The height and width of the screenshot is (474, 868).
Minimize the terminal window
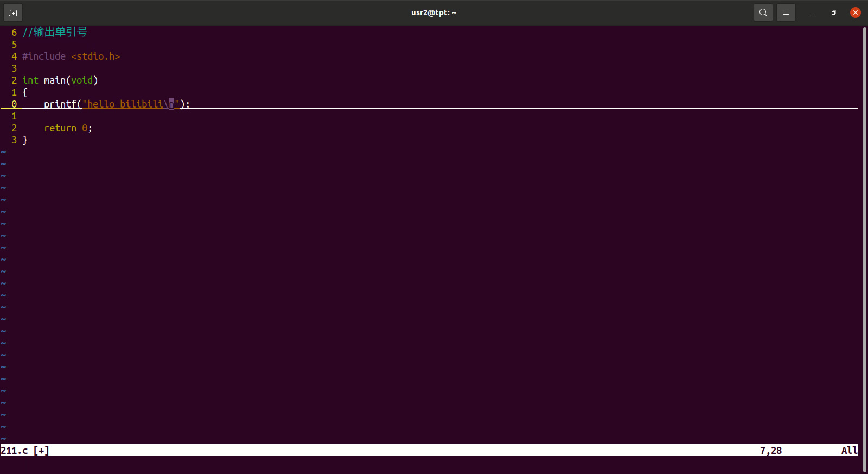pyautogui.click(x=812, y=12)
